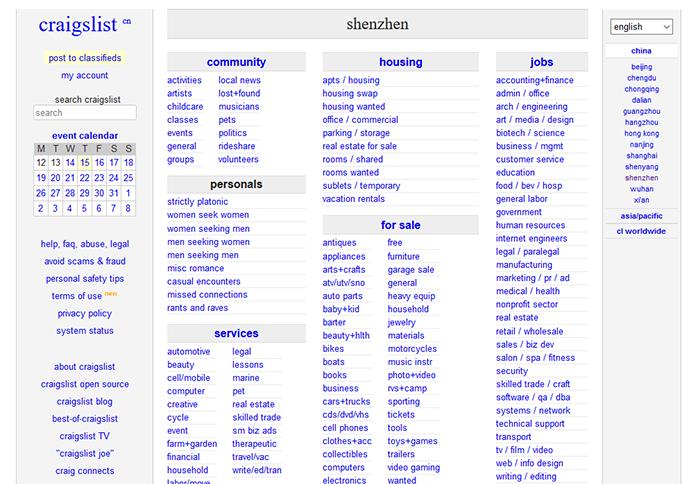Select day 31 in event calendar

click(114, 193)
